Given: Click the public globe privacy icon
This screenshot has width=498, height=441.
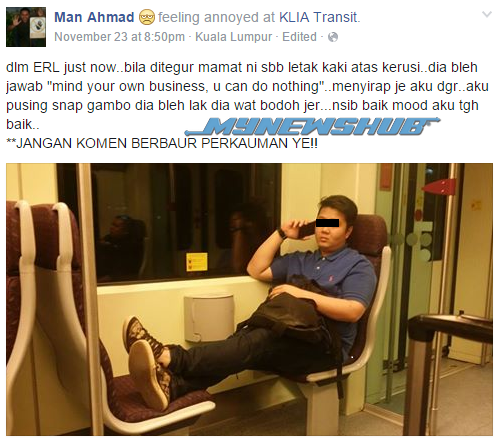Looking at the screenshot, I should point(333,37).
